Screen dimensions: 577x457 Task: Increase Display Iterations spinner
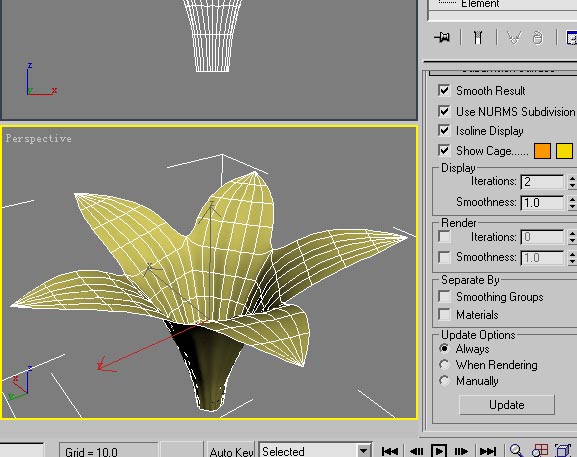pyautogui.click(x=572, y=178)
